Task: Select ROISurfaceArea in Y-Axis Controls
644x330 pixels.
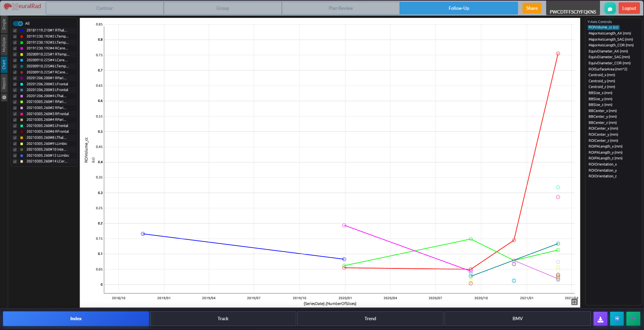Action: [x=608, y=69]
